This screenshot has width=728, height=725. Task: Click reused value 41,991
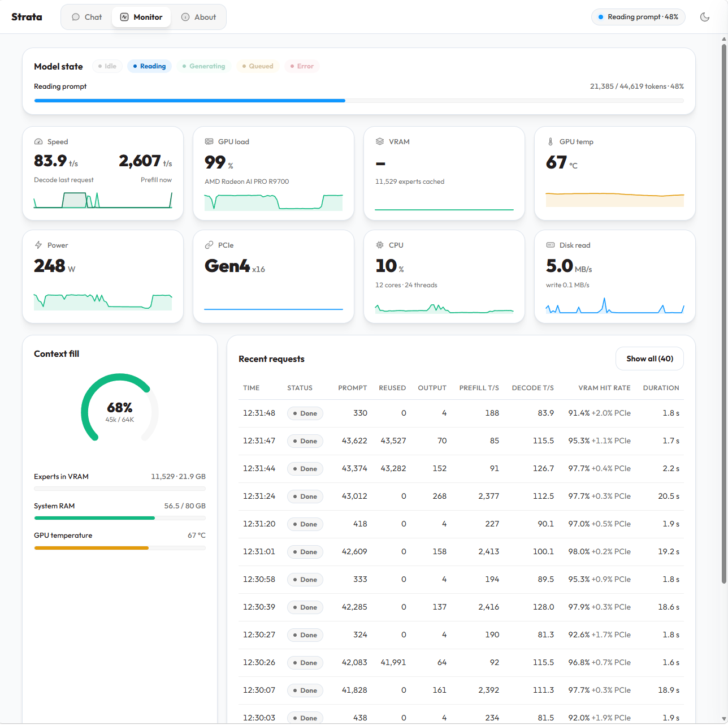[x=393, y=662]
